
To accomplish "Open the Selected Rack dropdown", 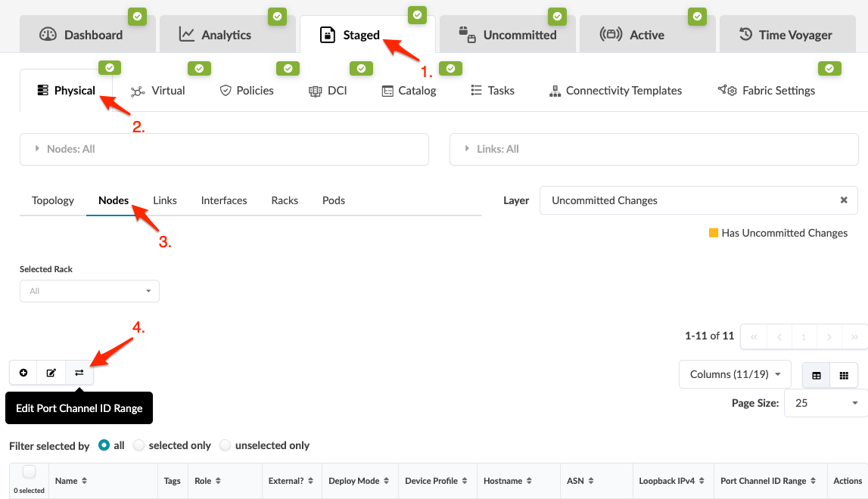I will (90, 291).
